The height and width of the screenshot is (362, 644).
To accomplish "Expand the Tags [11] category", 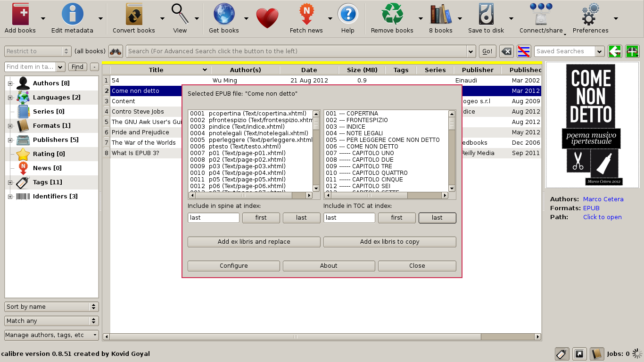I will (10, 182).
